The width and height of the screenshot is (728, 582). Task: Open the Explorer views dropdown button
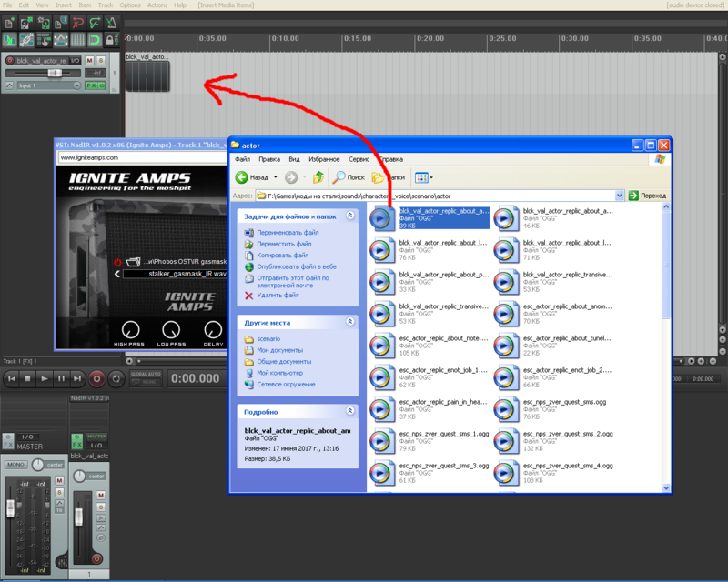[x=423, y=177]
